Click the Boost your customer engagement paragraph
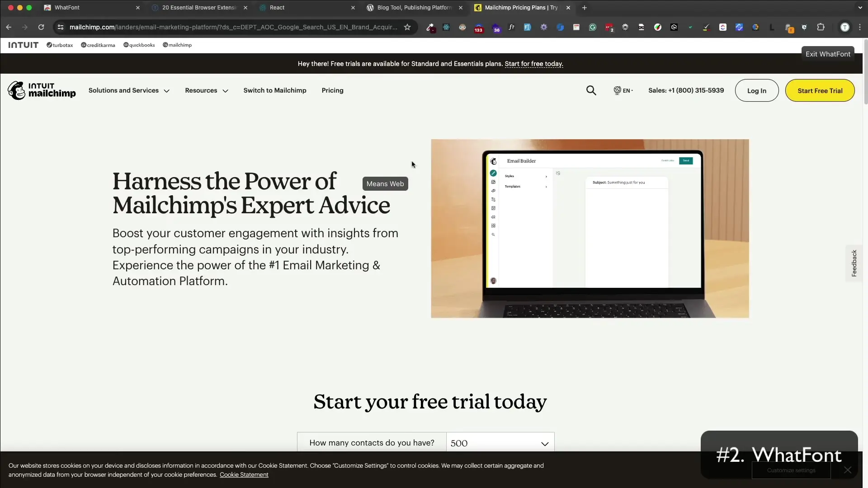 255,257
